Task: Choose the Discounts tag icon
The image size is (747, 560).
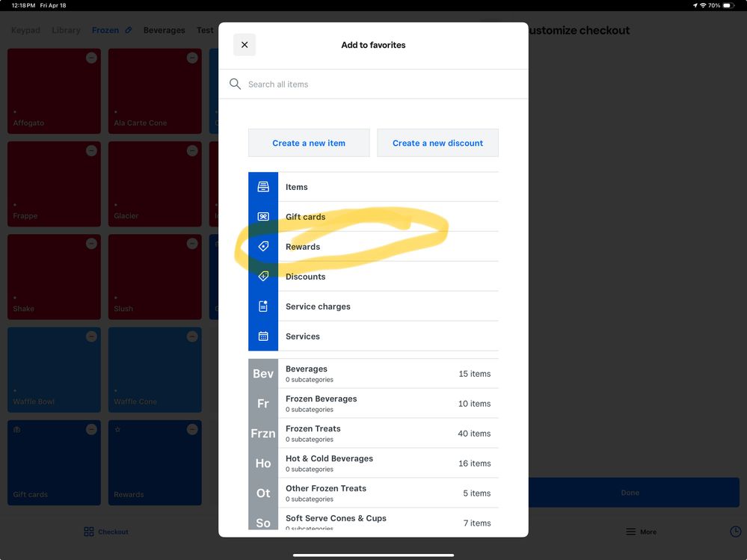Action: point(263,277)
